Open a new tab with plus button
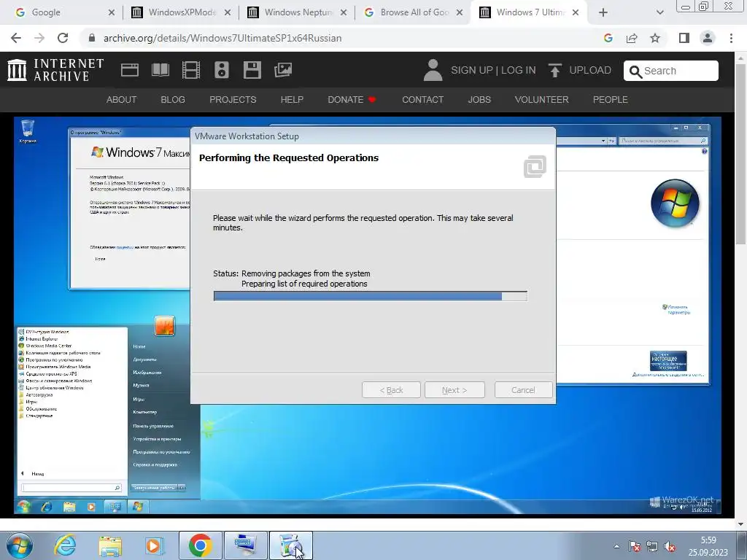 tap(603, 12)
